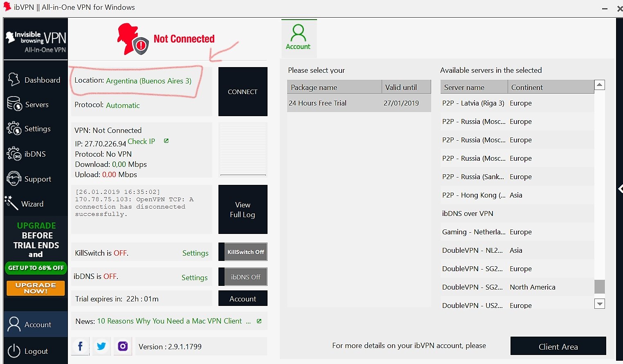Open the Dashboard icon in sidebar
The width and height of the screenshot is (623, 364).
[14, 79]
